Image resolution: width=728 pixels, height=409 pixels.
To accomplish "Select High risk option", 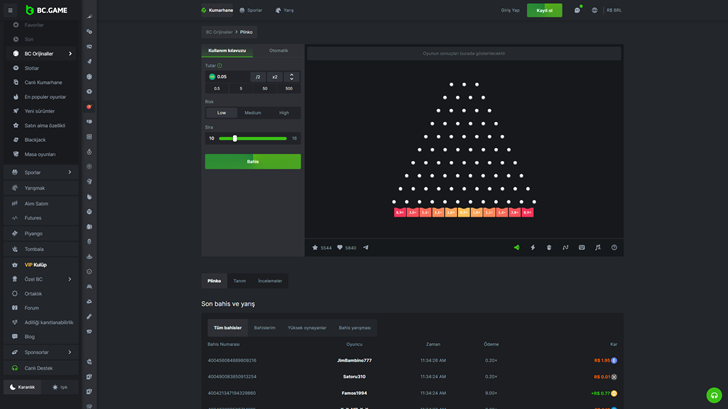I will click(284, 113).
